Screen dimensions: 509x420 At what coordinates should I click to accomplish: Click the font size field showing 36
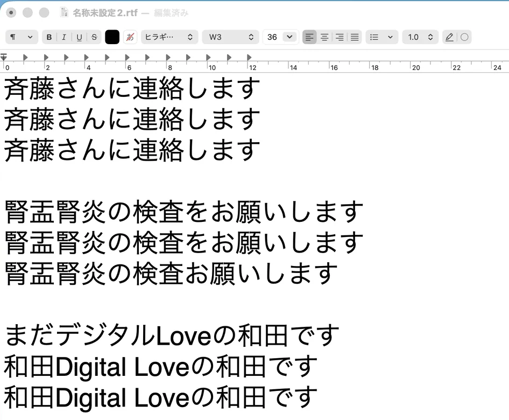pos(272,37)
